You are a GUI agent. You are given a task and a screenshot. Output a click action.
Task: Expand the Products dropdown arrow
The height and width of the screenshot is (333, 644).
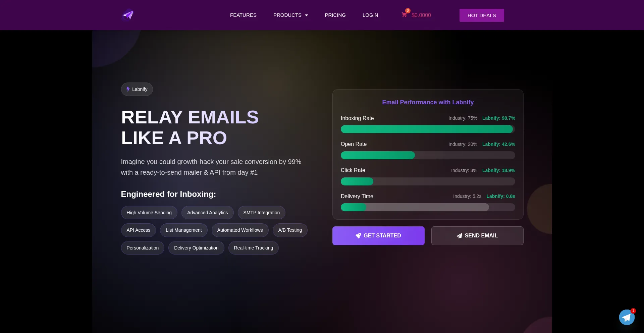click(306, 15)
